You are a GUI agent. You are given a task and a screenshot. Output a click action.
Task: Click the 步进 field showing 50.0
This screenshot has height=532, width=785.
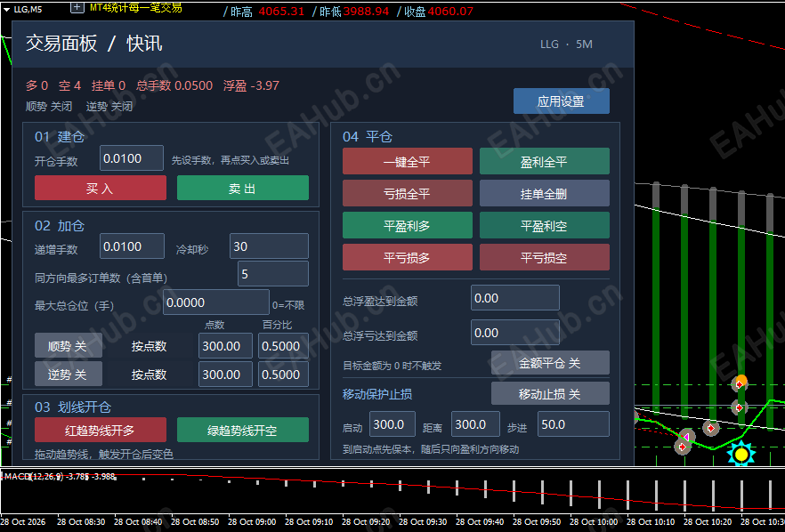[x=574, y=423]
